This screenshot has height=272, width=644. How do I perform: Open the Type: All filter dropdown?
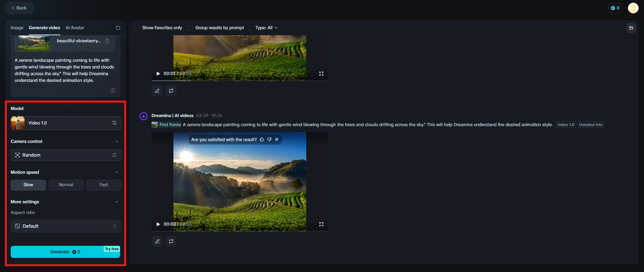pos(266,28)
